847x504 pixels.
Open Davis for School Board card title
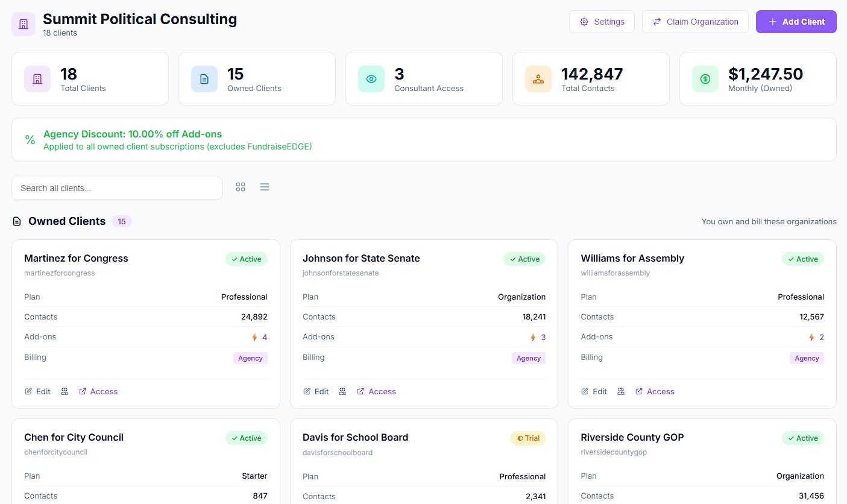pos(355,437)
